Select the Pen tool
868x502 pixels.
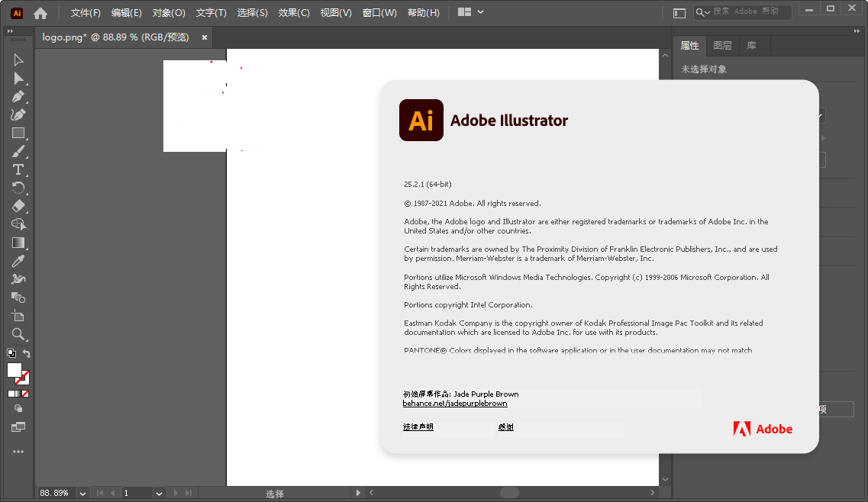(18, 97)
